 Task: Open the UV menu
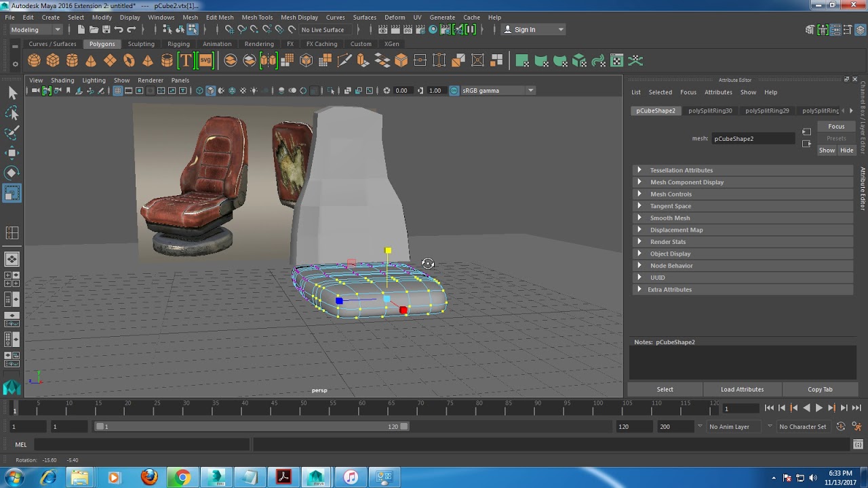(x=417, y=17)
